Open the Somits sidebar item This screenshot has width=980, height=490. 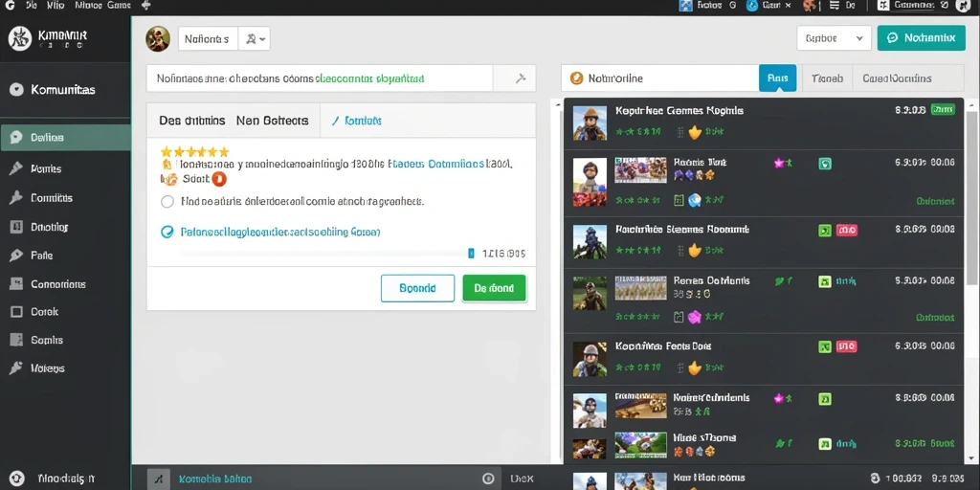click(46, 341)
